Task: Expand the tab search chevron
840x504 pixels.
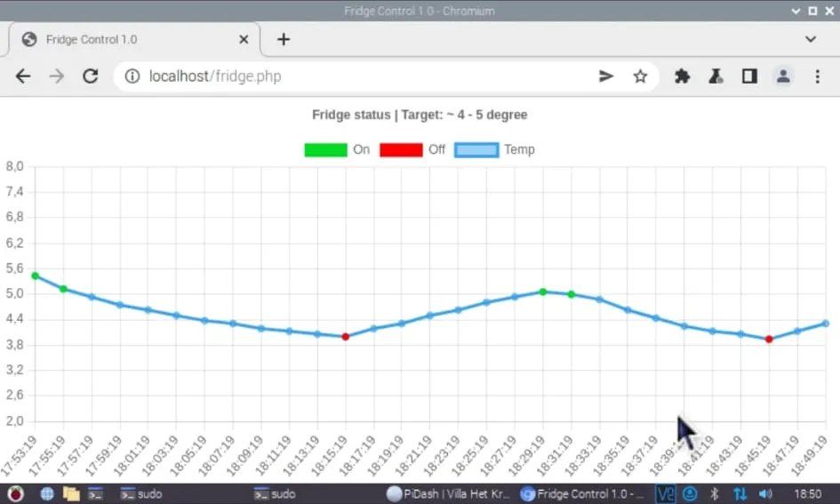Action: (810, 39)
